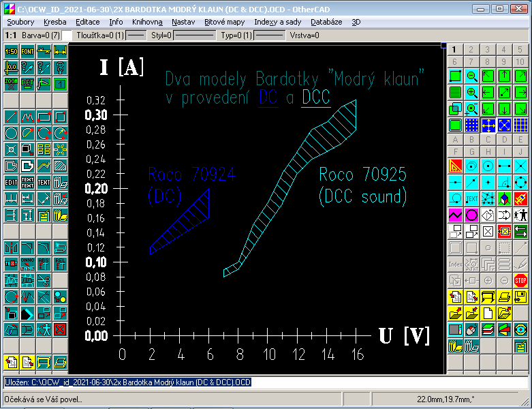Click the human figure icon in right panel
The image size is (532, 409).
point(520,215)
